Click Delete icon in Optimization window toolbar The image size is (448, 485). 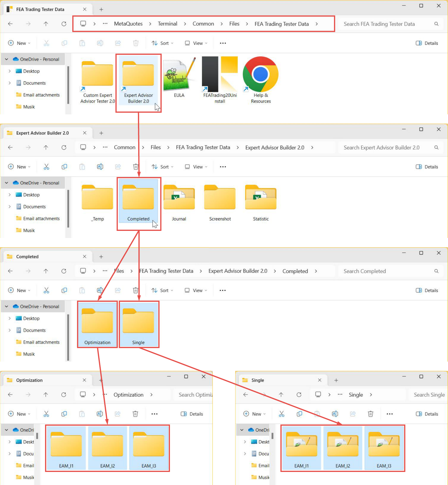point(135,414)
